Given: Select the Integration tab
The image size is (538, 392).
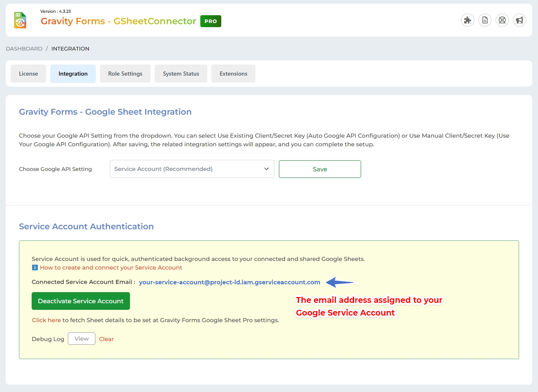Looking at the screenshot, I should tap(73, 74).
